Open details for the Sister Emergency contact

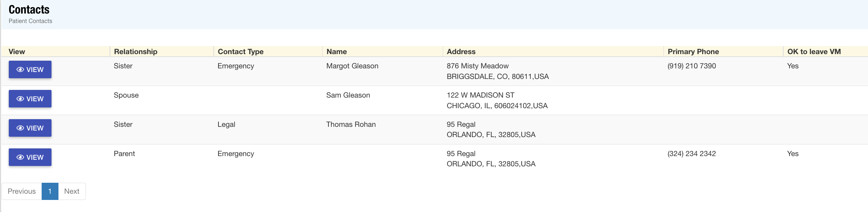[30, 69]
